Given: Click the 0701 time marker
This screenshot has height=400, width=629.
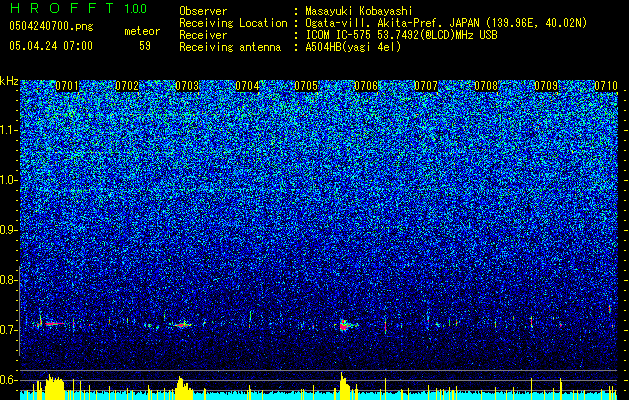Looking at the screenshot, I should click(x=67, y=86).
